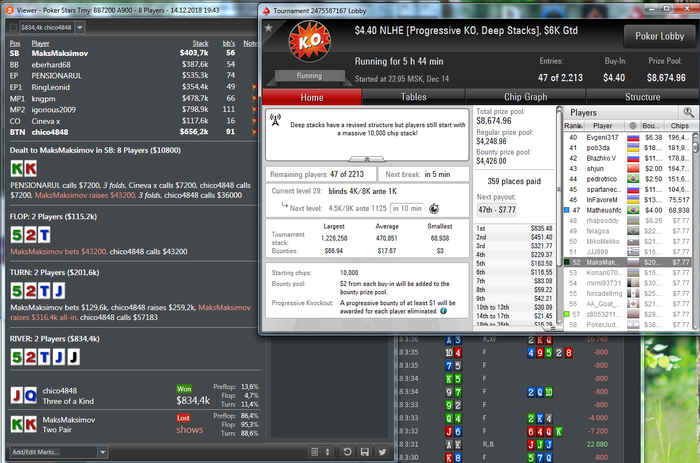Click the flop cards 5 2 T
The height and width of the screenshot is (463, 700).
[30, 234]
